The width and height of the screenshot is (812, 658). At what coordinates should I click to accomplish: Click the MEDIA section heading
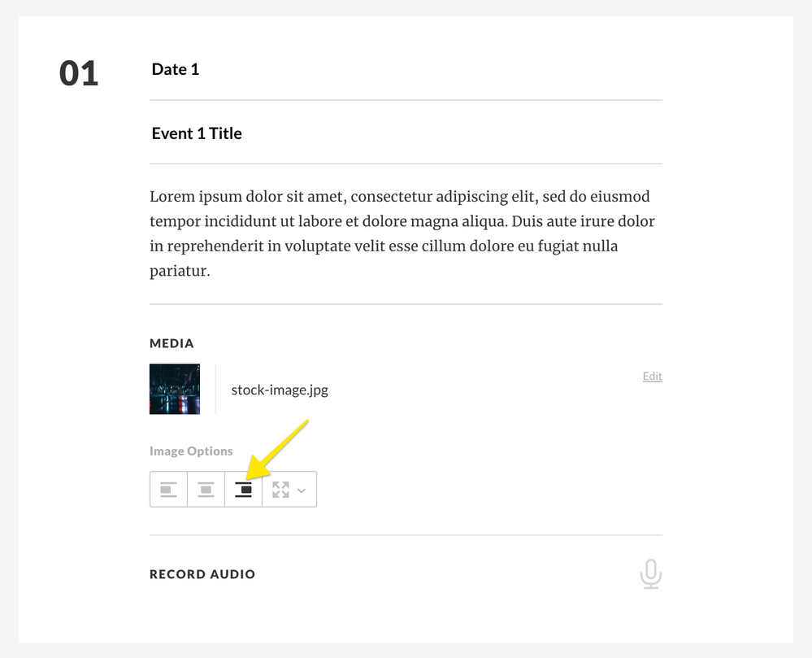pos(172,344)
